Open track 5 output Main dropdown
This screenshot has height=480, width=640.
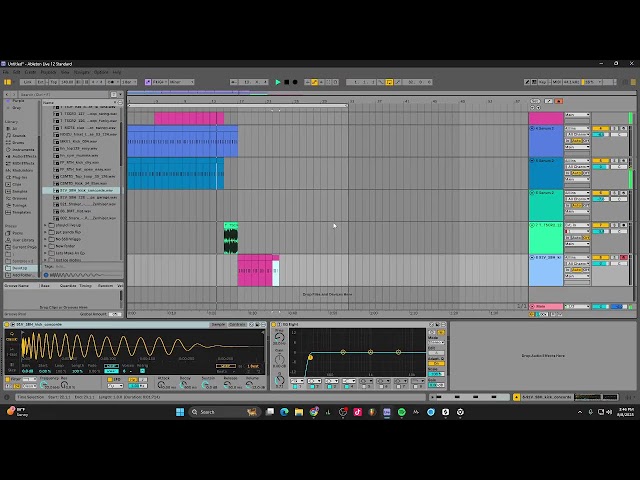pyautogui.click(x=577, y=179)
